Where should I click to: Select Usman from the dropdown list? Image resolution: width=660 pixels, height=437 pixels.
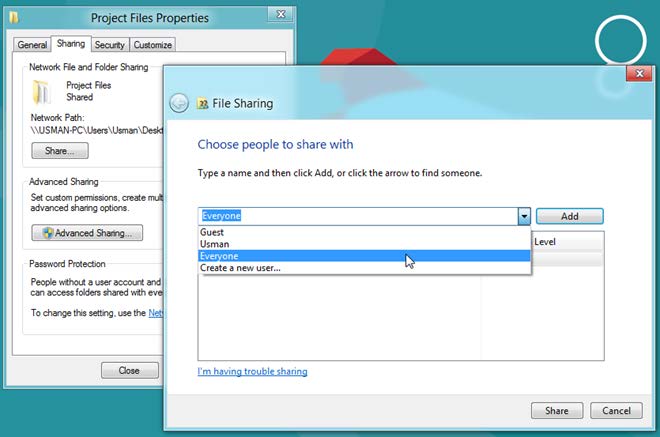tap(364, 244)
